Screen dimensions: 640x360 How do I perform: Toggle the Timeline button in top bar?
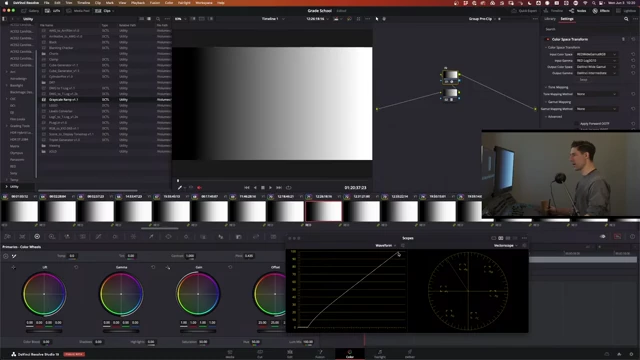[x=553, y=11]
